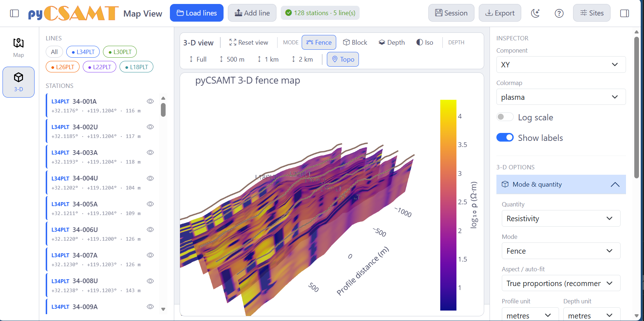The width and height of the screenshot is (644, 321).
Task: Select the All lines filter chip
Action: coord(54,52)
